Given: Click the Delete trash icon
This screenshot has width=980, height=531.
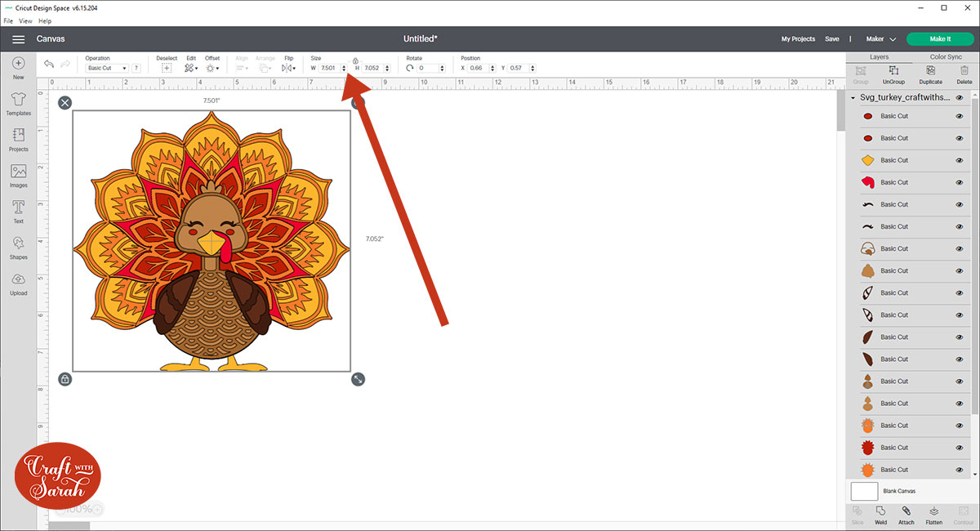Looking at the screenshot, I should click(964, 72).
